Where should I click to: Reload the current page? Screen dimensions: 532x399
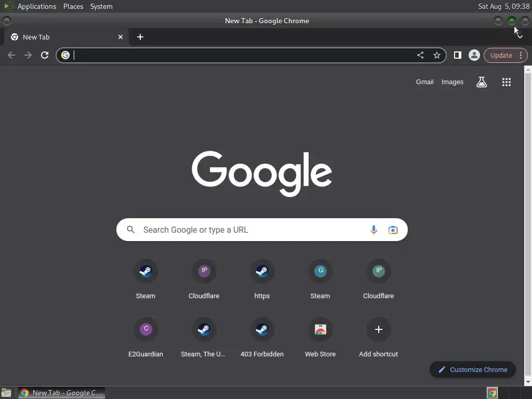pyautogui.click(x=45, y=55)
